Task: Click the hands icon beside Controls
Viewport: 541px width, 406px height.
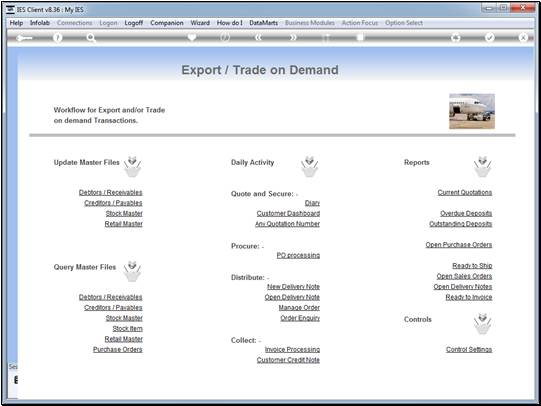Action: pos(482,324)
